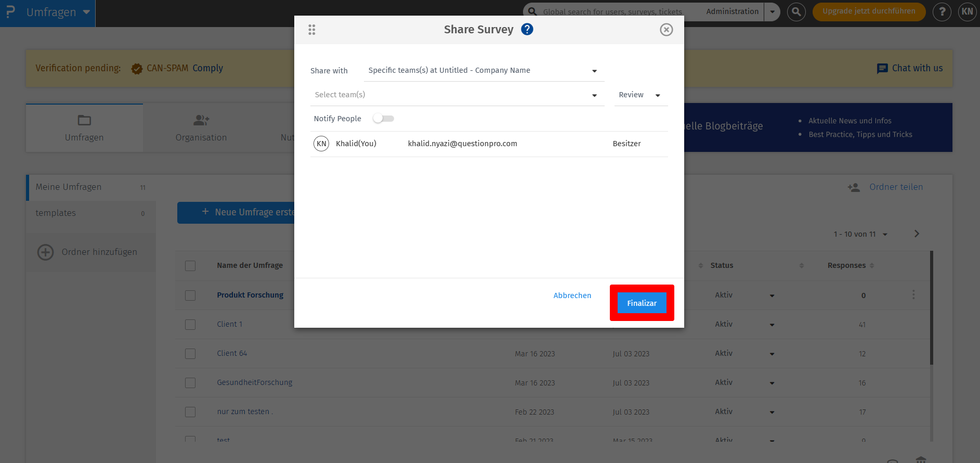The height and width of the screenshot is (463, 980).
Task: Open the Select team(s) dropdown
Action: pos(457,95)
